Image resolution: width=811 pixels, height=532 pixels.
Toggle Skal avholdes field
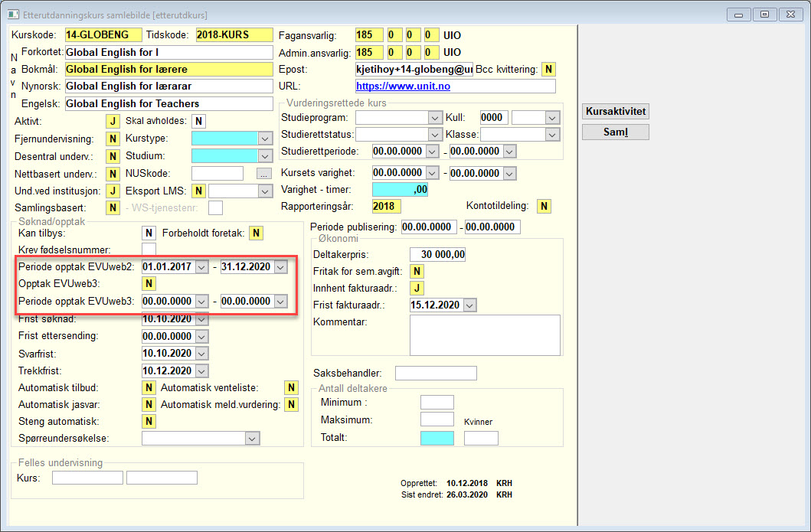[198, 122]
